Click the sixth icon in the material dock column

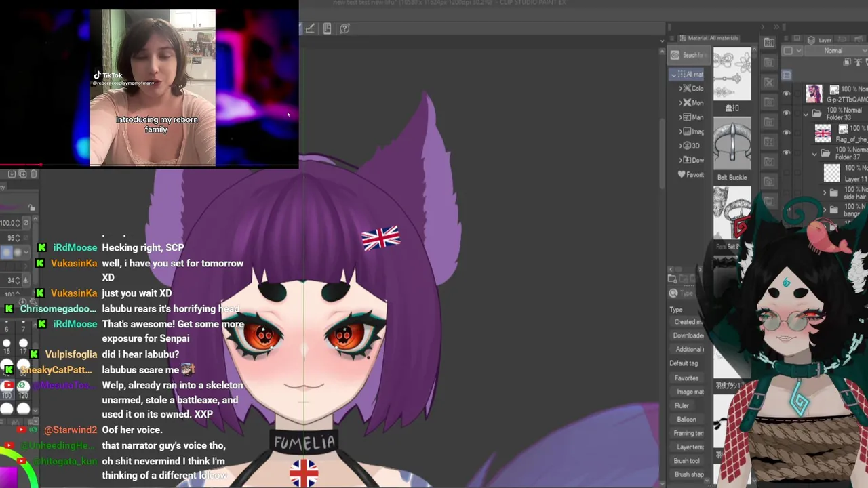pyautogui.click(x=769, y=142)
